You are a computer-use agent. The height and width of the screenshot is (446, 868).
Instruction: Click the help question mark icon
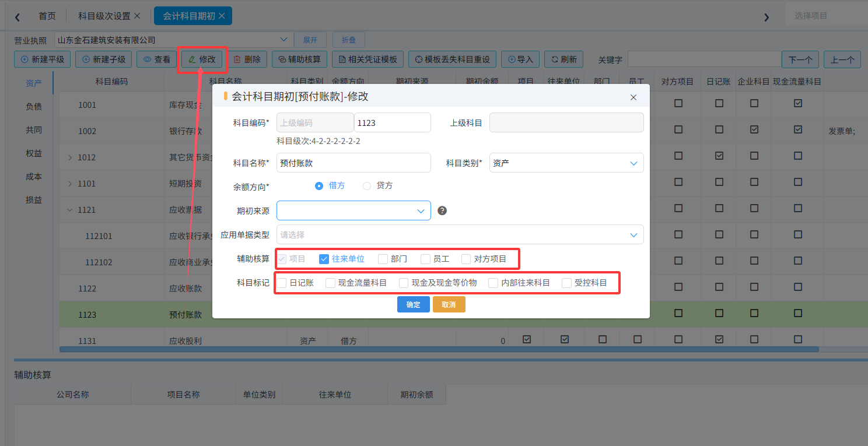coord(442,211)
